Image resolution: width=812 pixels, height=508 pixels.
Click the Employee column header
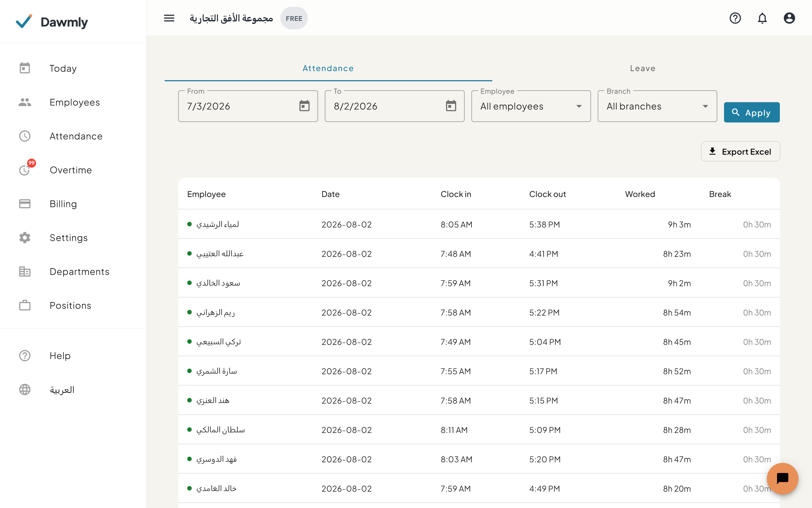click(x=206, y=194)
